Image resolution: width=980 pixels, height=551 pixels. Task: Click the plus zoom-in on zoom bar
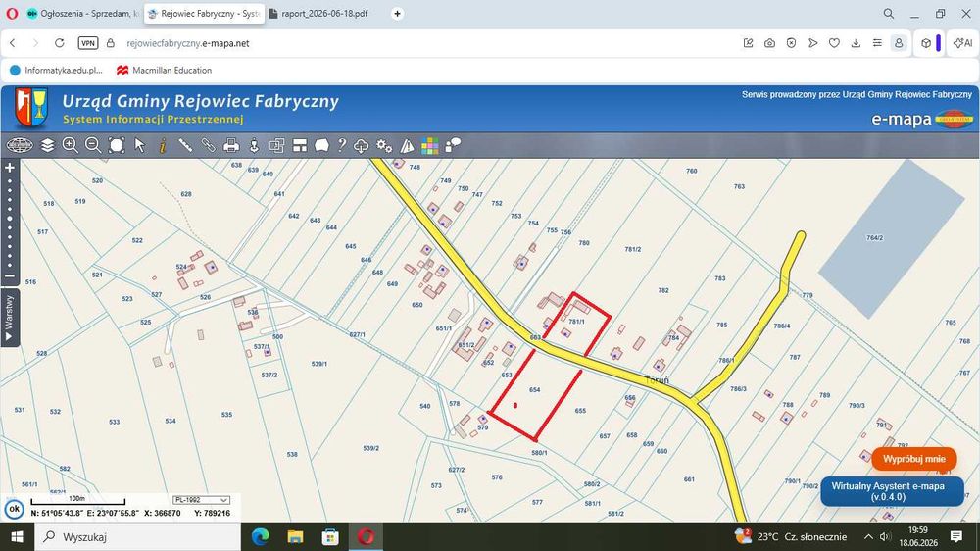pyautogui.click(x=10, y=168)
